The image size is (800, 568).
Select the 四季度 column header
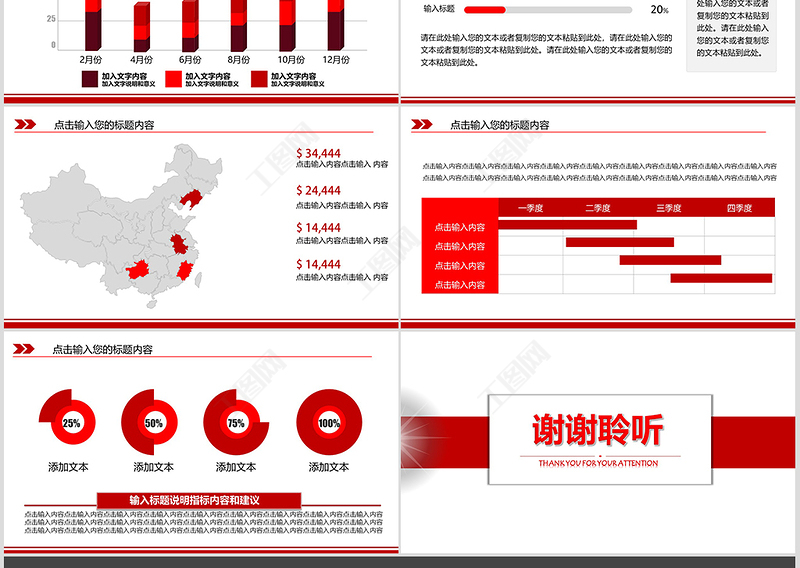pos(739,208)
